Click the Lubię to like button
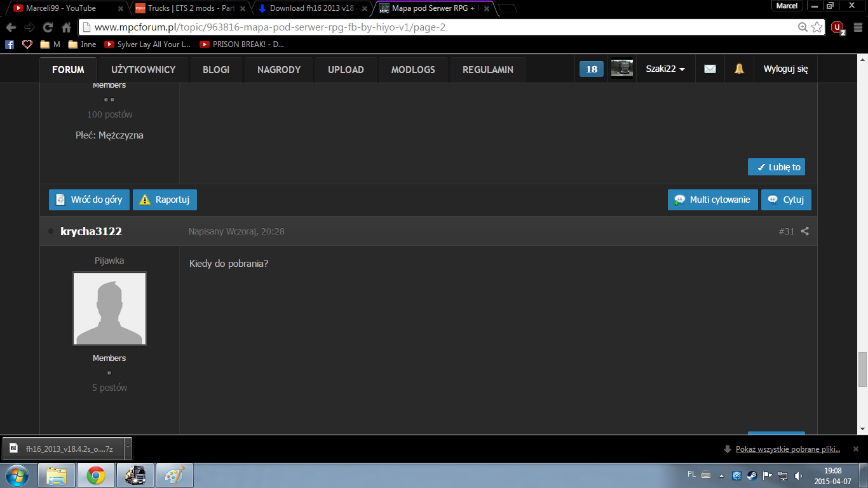 [x=776, y=167]
